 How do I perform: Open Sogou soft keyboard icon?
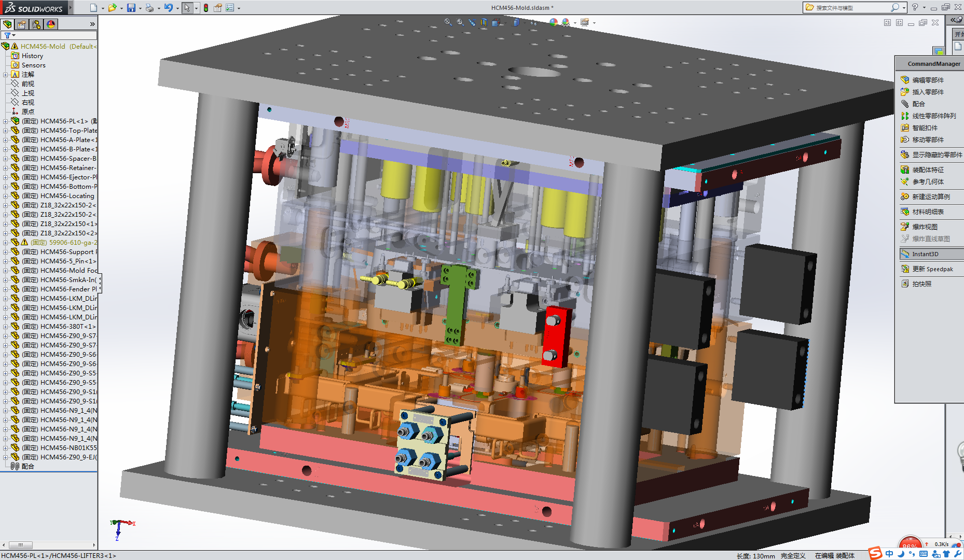click(924, 554)
